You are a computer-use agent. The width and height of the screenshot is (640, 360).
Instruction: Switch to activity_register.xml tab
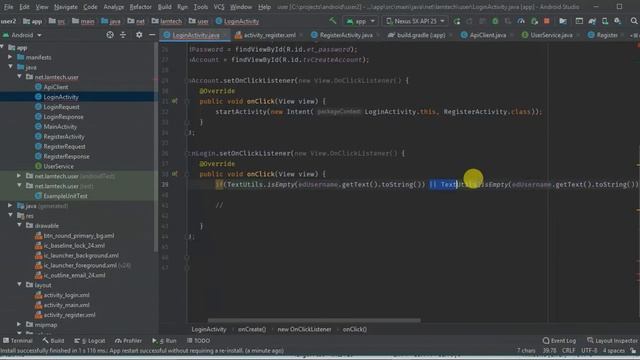269,35
